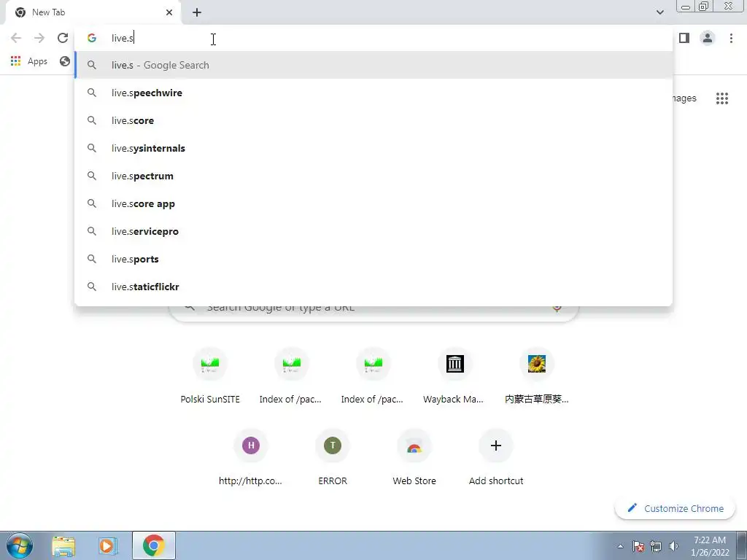Choose the live.score app suggestion
Viewport: 747px width, 560px height.
pyautogui.click(x=373, y=204)
